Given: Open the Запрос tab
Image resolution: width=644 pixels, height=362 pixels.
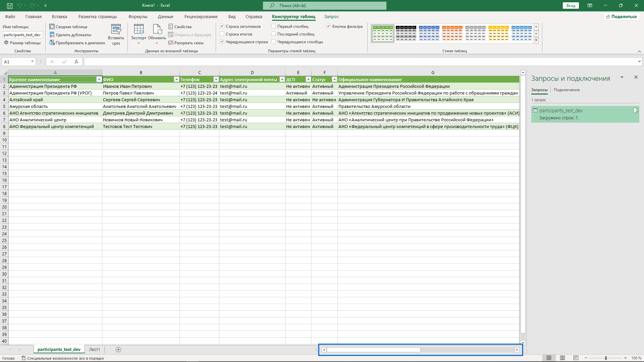Looking at the screenshot, I should (x=331, y=16).
